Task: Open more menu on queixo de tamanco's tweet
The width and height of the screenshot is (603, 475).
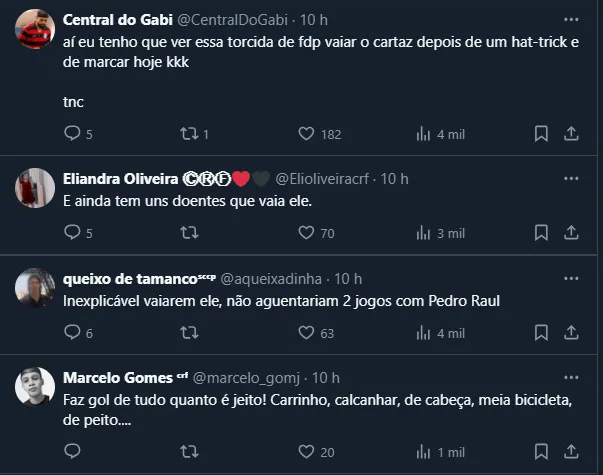Action: point(571,278)
